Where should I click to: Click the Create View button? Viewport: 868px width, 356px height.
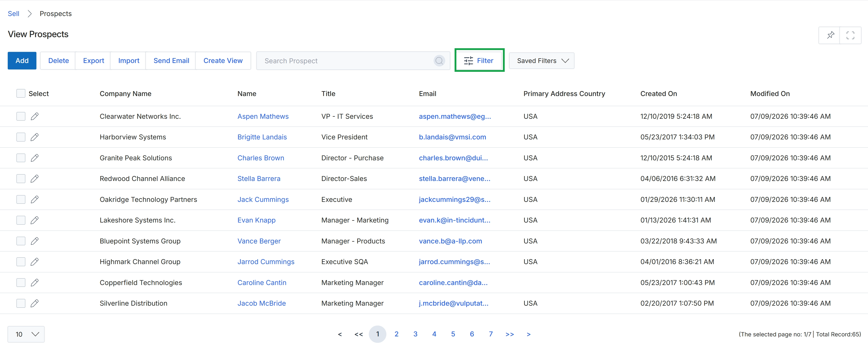point(223,61)
